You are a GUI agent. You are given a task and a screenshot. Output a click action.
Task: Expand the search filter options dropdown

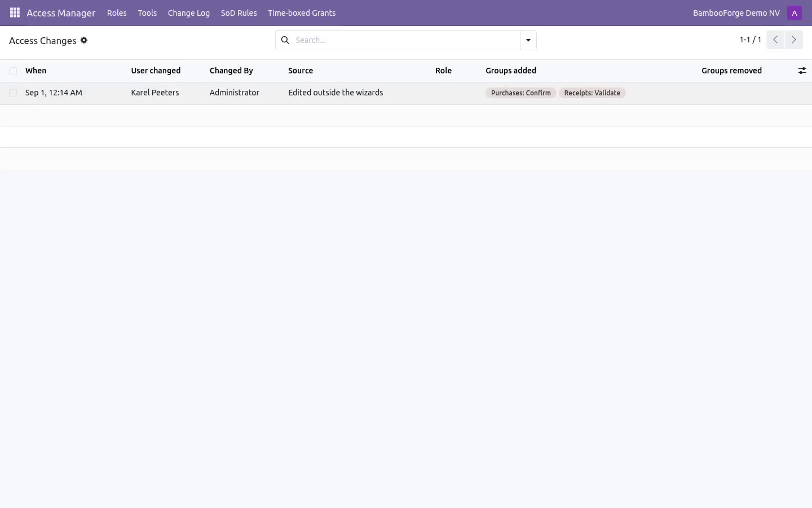528,40
